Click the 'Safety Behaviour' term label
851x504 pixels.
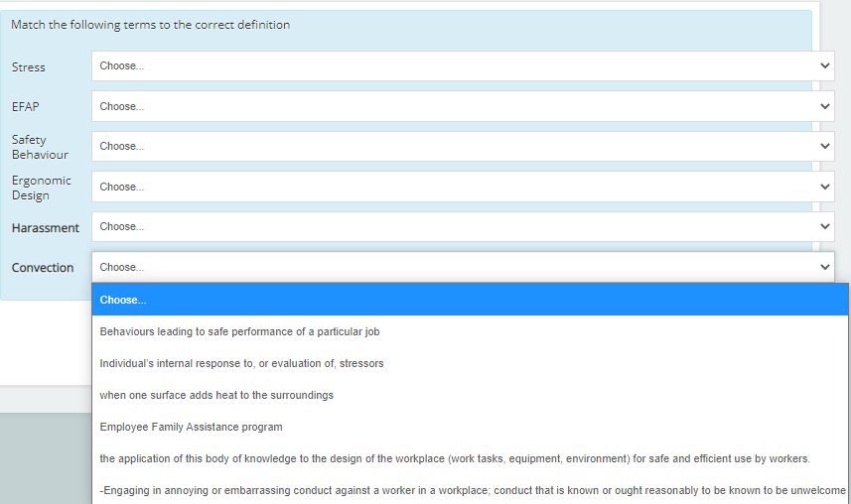40,147
